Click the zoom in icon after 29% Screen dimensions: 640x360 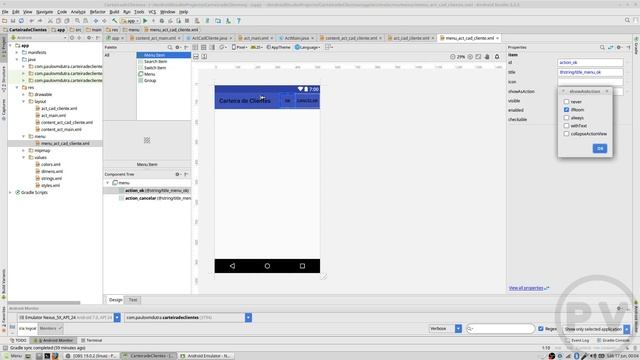tap(470, 57)
